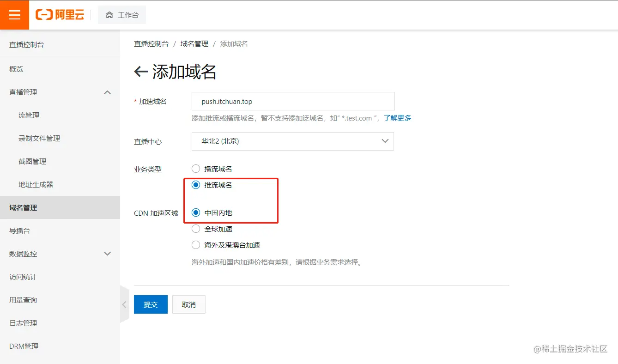Click the Aliyun (阿里云) logo
The height and width of the screenshot is (364, 618).
[60, 15]
